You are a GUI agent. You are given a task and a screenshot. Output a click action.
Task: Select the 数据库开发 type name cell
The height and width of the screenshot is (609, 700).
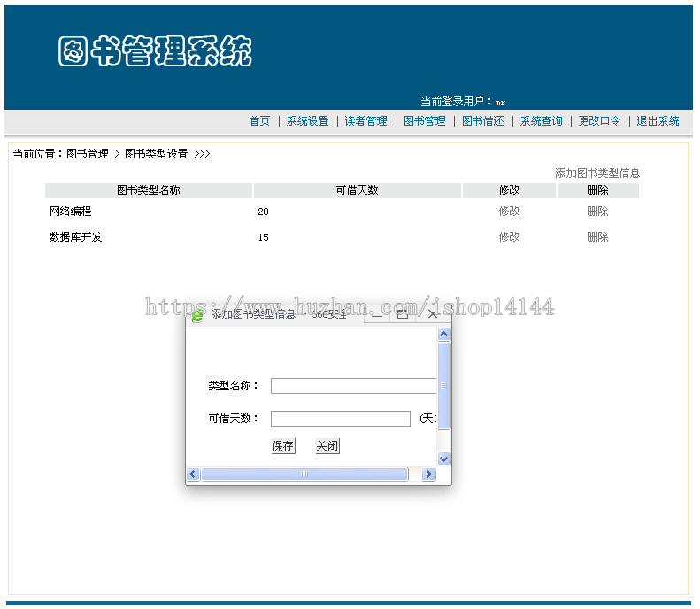coord(75,236)
